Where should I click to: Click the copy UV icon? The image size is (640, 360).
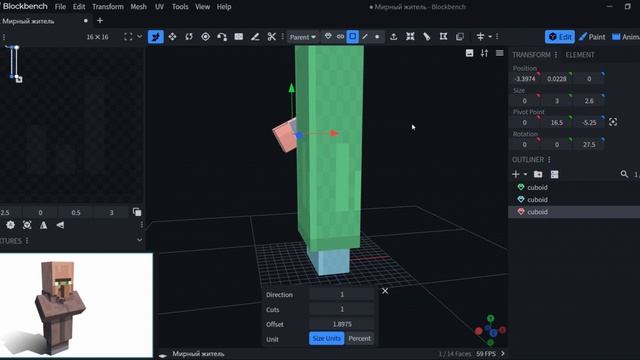[137, 212]
